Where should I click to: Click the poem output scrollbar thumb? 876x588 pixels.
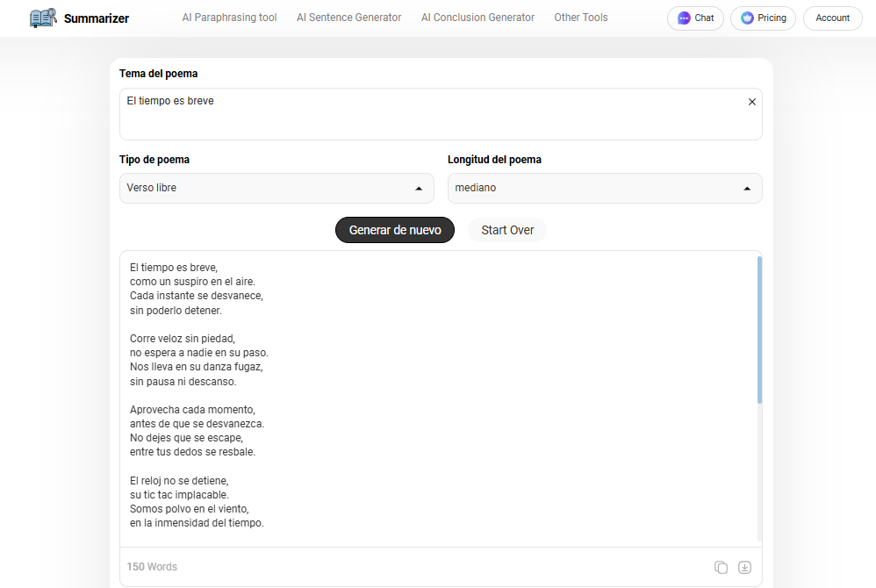759,329
